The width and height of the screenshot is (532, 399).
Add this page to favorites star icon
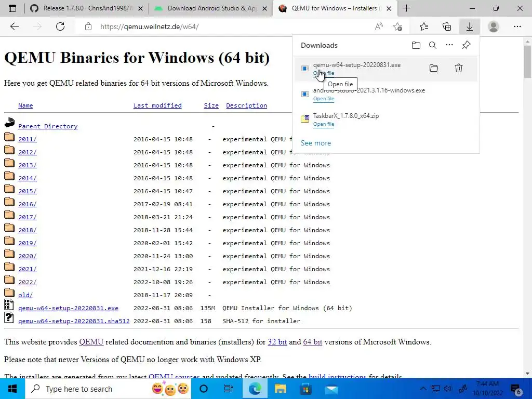tap(397, 26)
